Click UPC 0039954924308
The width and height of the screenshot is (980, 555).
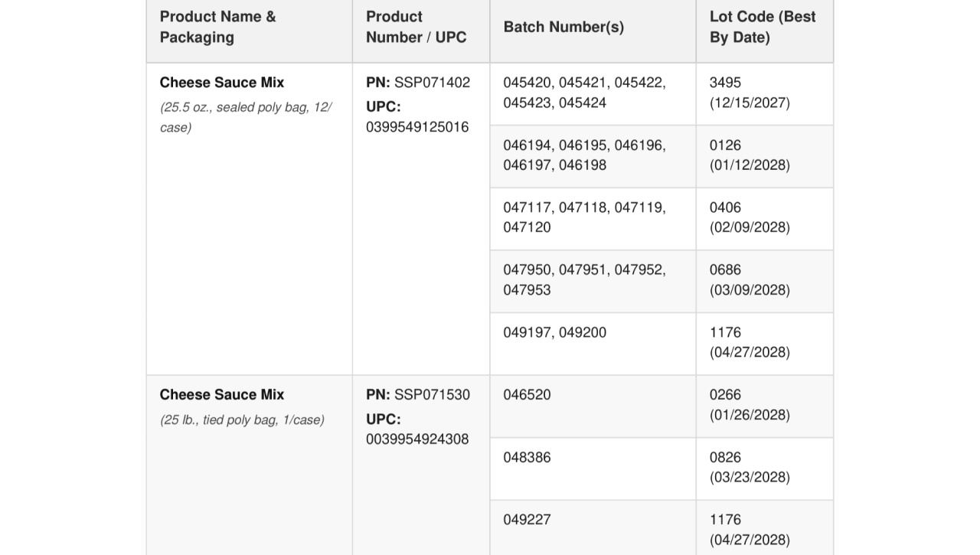417,439
